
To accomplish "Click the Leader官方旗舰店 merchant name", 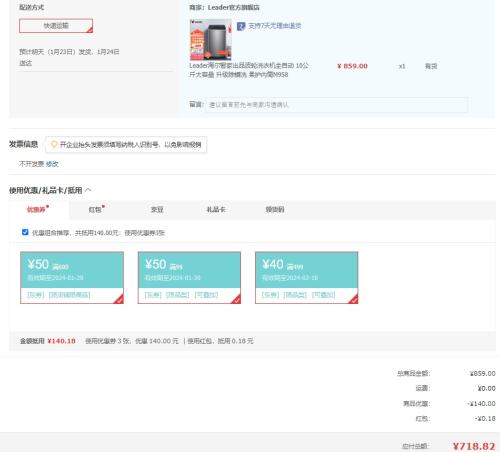I will (x=234, y=7).
